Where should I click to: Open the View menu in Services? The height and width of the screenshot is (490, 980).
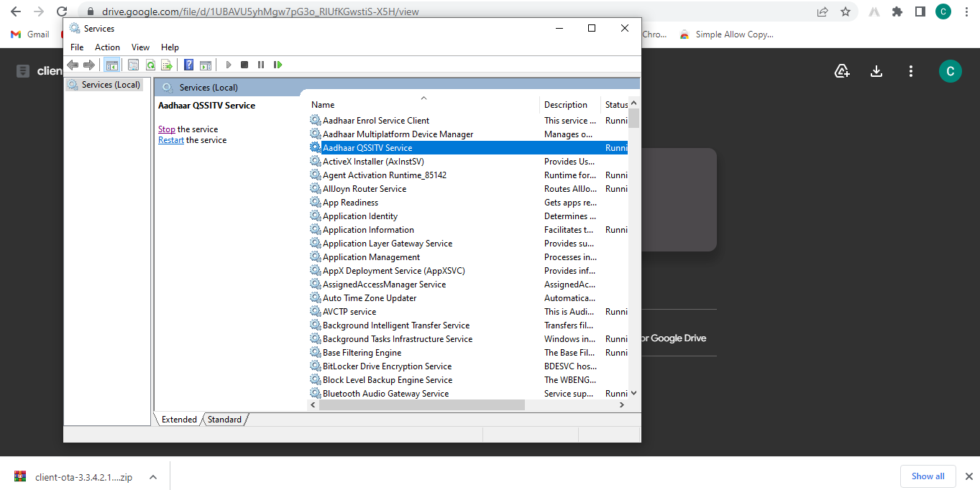pos(141,47)
